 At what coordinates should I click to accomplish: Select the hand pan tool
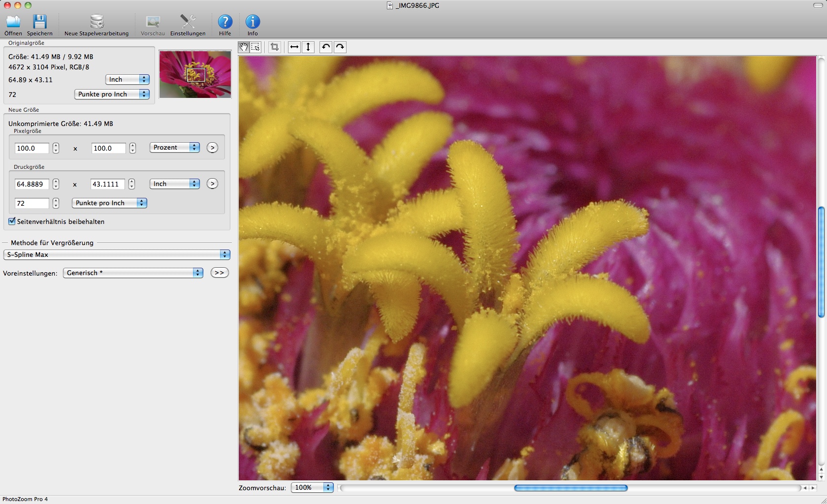(244, 47)
